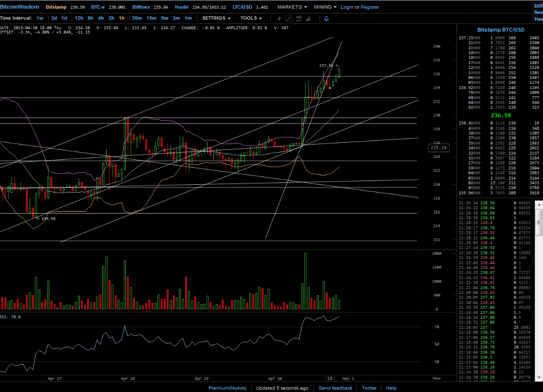The image size is (543, 392).
Task: Select the 1h time interval
Action: click(x=122, y=18)
